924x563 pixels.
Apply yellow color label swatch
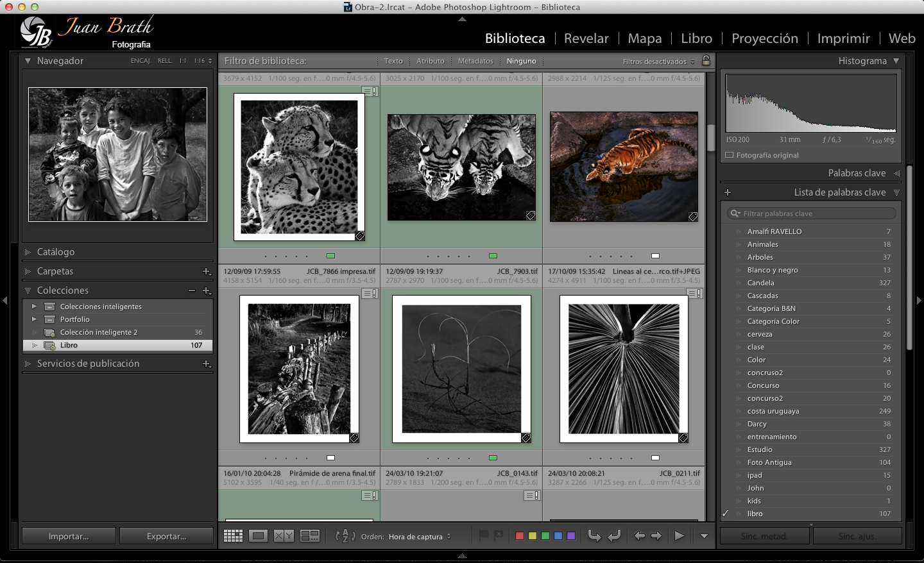tap(533, 536)
